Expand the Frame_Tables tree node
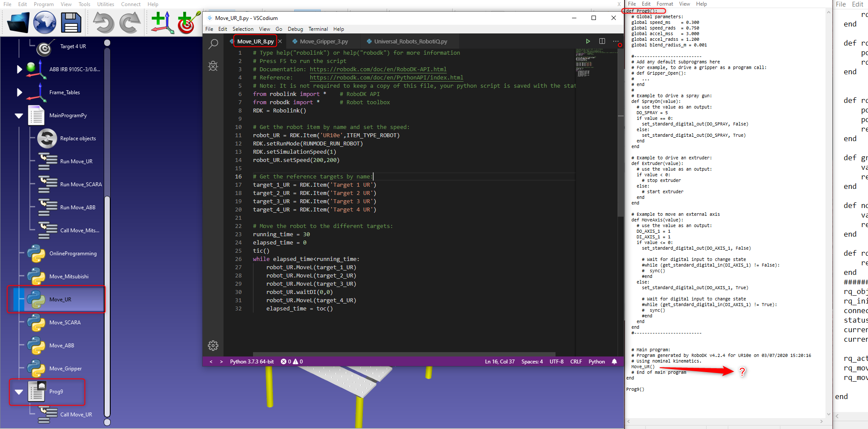 19,92
